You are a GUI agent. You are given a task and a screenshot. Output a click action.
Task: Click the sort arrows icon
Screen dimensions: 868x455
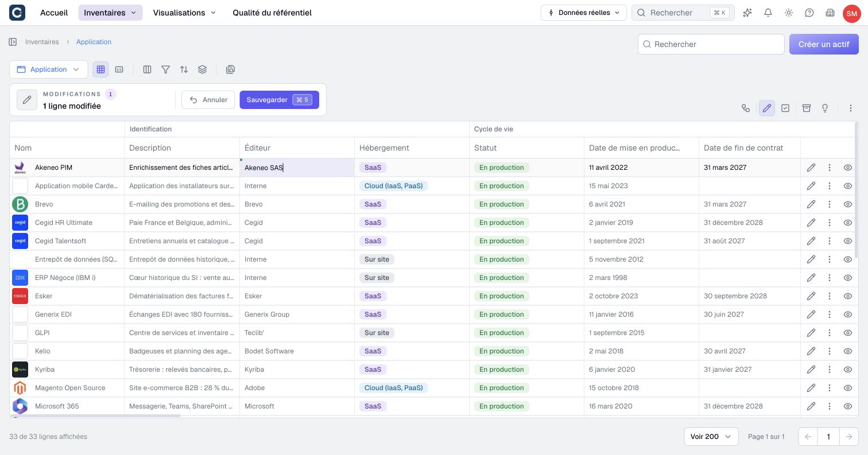pyautogui.click(x=184, y=69)
